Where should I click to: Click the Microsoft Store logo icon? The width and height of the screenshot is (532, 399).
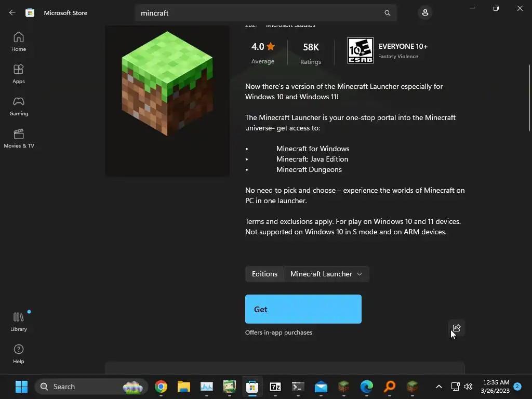(30, 13)
